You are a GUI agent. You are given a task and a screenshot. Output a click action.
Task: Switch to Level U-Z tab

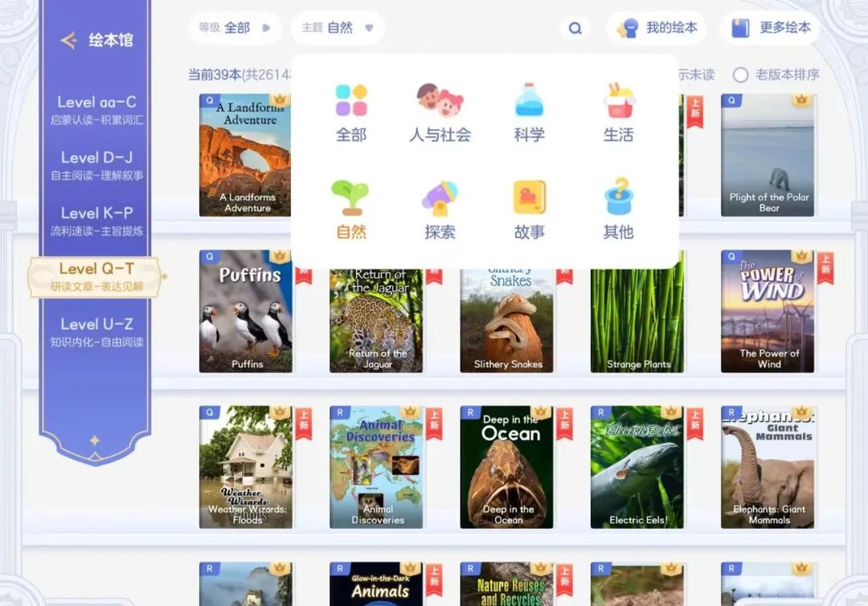[x=96, y=332]
